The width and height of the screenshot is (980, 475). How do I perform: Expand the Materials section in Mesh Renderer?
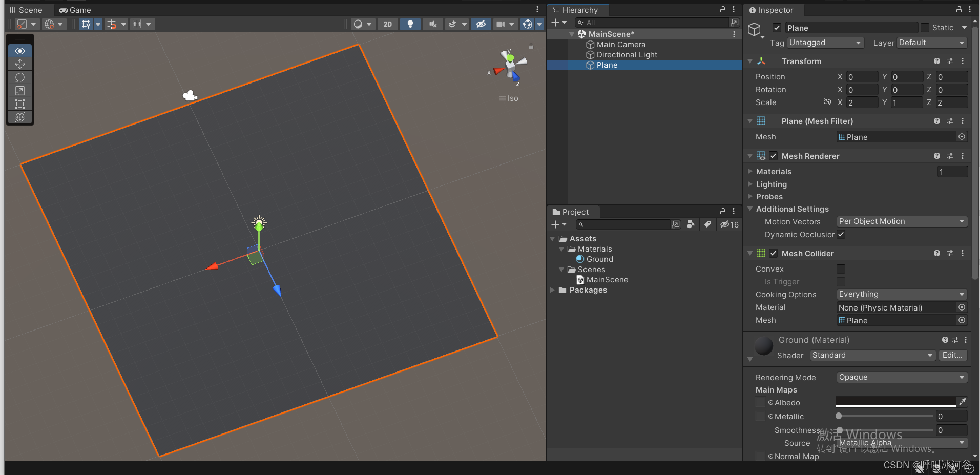[750, 171]
